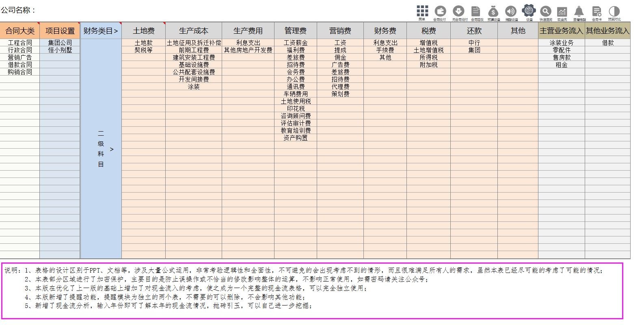Select the 前期工程费 cell
Screen dimensions: 644x325
pos(194,50)
